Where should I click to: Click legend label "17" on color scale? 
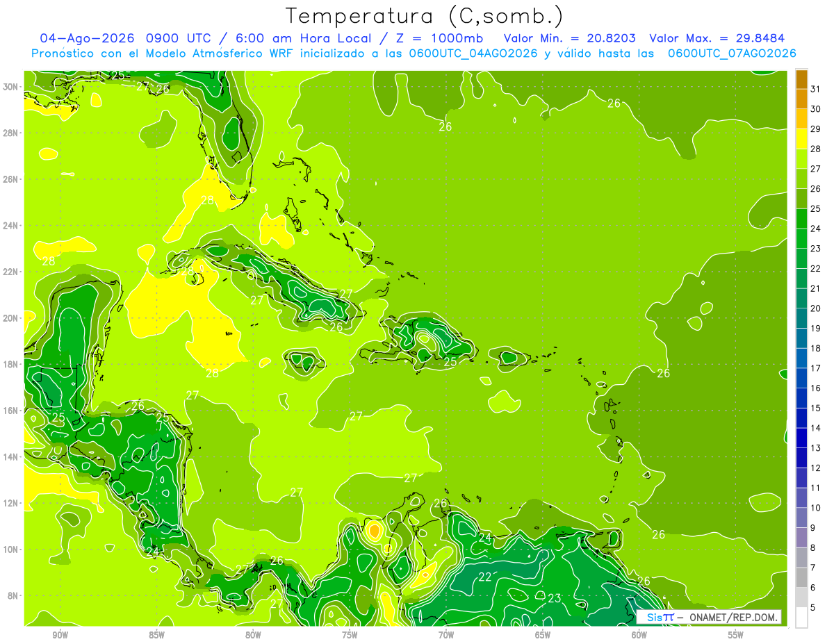tap(816, 368)
